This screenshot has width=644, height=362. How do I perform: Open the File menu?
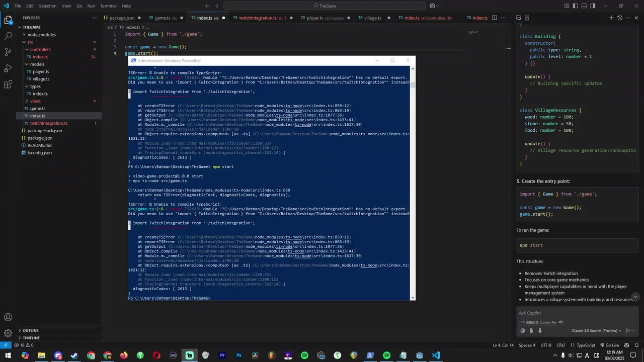[x=18, y=6]
